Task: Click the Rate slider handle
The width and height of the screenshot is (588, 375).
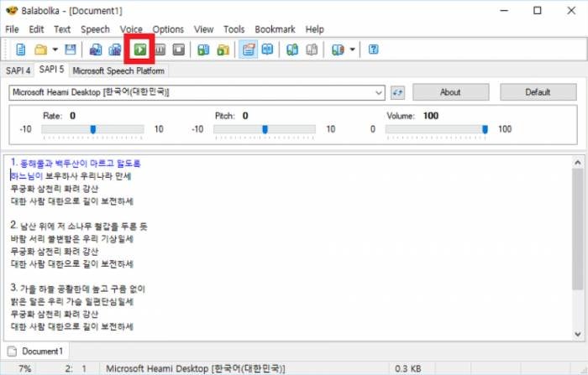Action: (93, 130)
